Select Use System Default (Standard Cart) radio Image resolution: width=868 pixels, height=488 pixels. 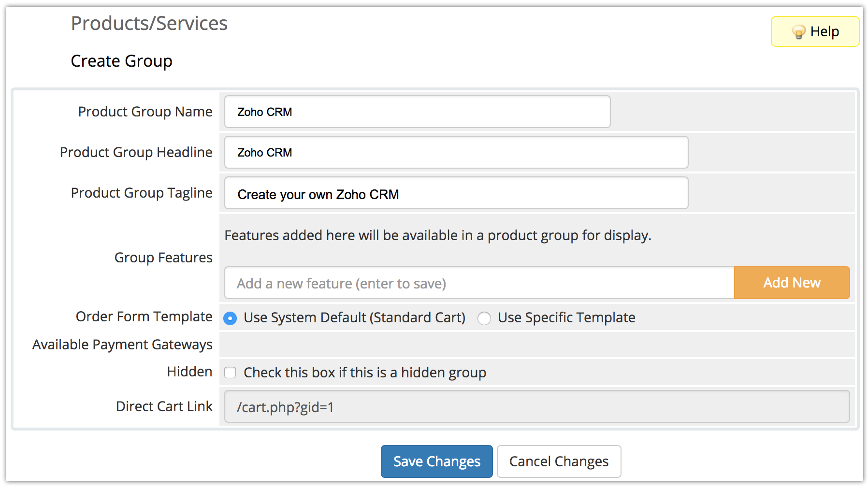230,318
